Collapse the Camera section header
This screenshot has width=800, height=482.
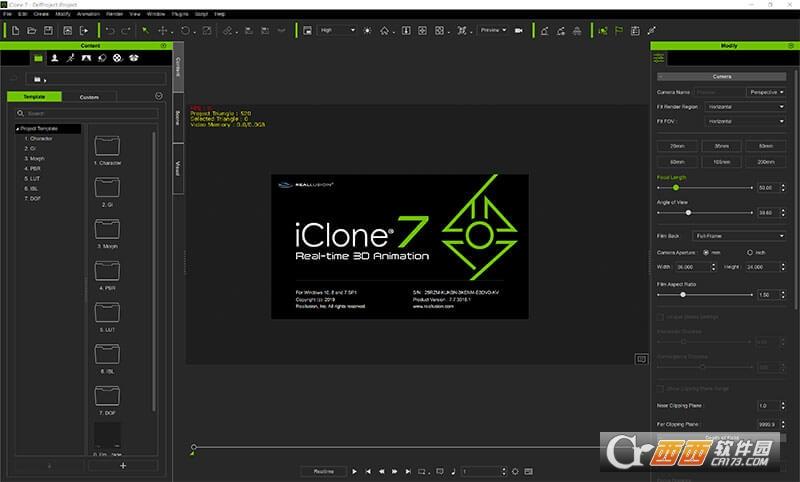point(721,77)
